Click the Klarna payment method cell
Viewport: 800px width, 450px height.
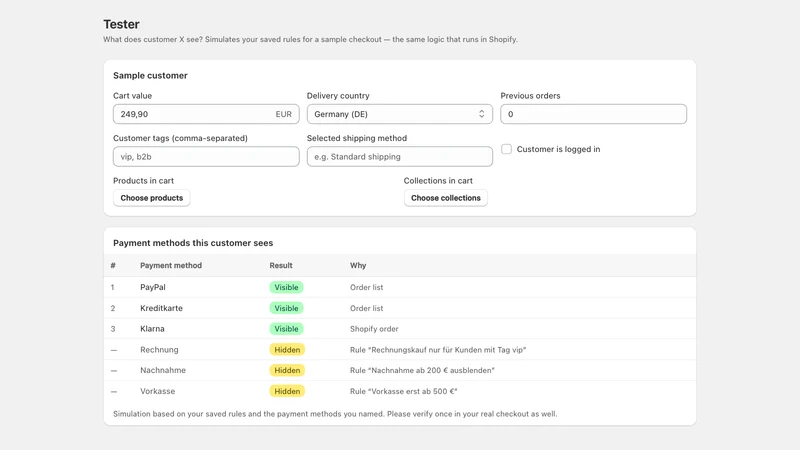click(x=152, y=329)
